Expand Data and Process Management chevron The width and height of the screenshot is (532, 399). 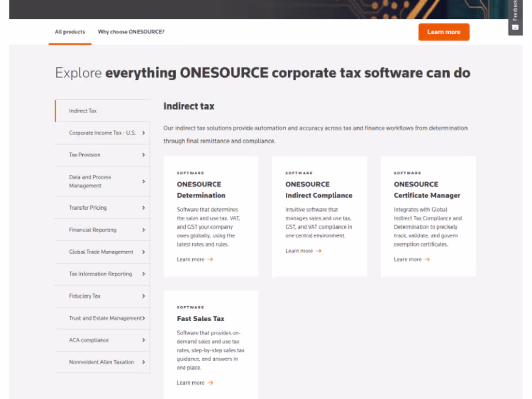point(144,181)
